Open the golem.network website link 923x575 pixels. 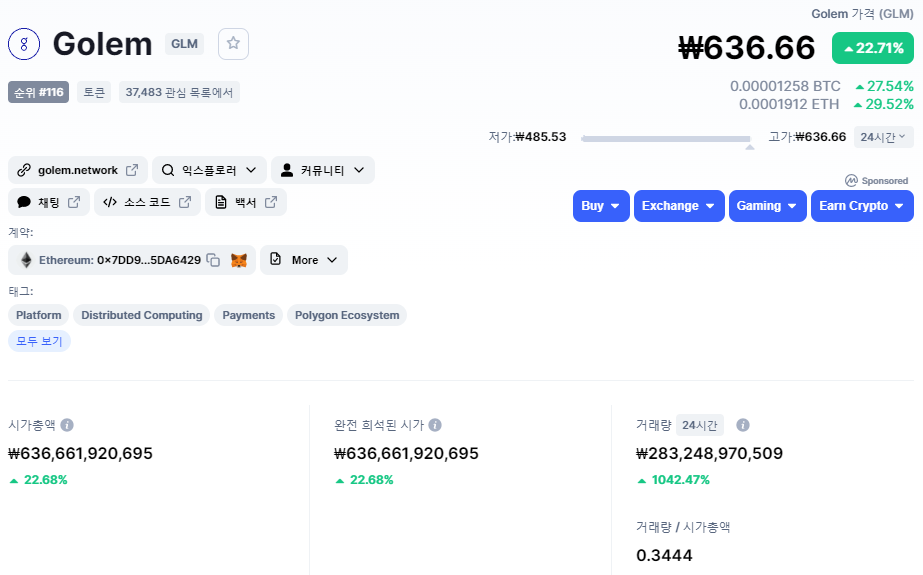[78, 170]
